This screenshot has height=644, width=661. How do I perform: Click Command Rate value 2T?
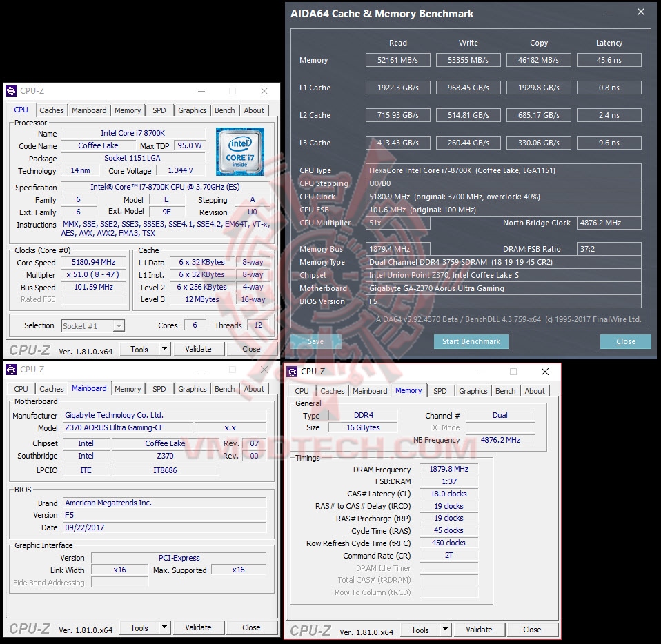click(448, 556)
